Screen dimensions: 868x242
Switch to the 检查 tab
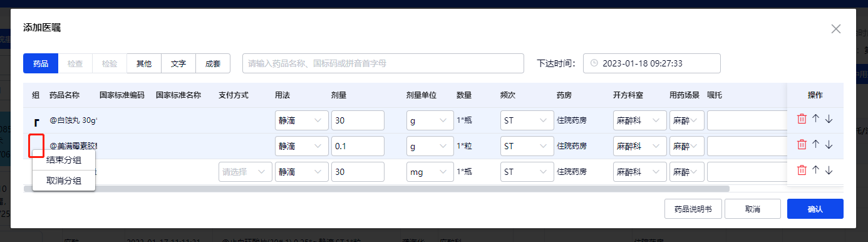coord(75,63)
